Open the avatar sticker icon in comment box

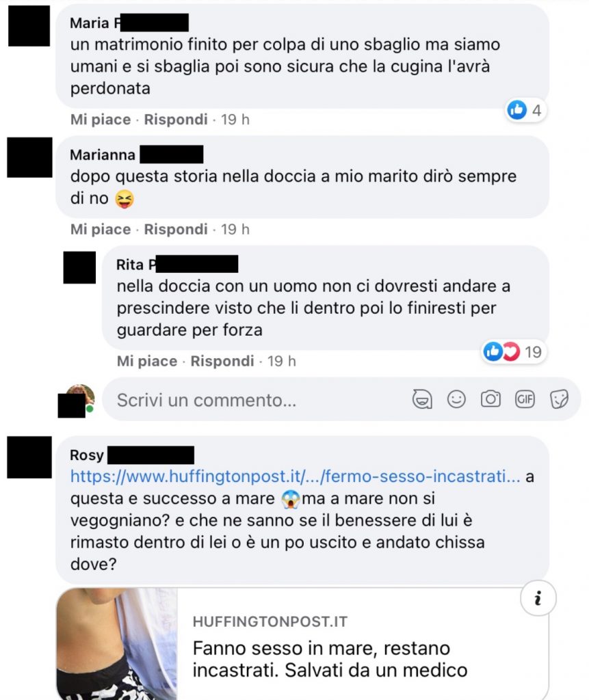(422, 399)
